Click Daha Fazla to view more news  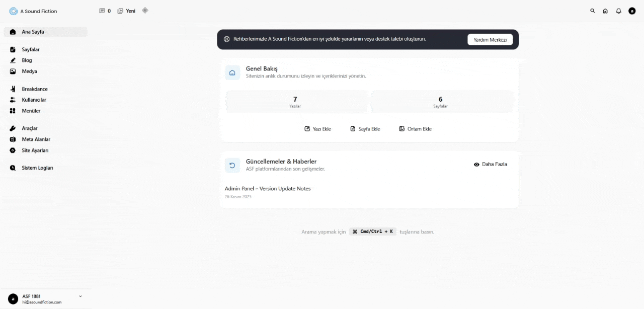coord(491,164)
